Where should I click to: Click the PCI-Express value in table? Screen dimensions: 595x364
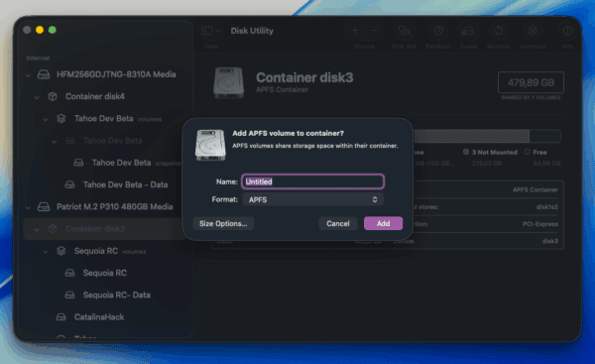click(540, 224)
